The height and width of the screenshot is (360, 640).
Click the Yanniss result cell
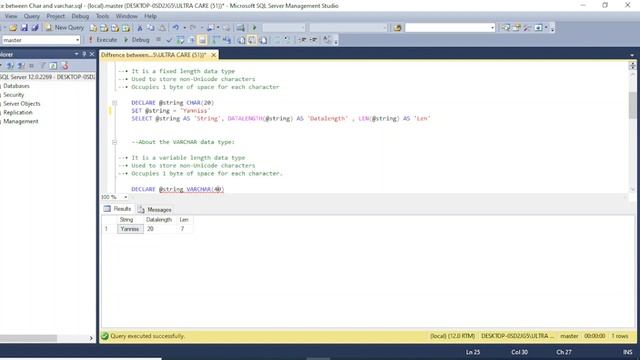pyautogui.click(x=130, y=229)
